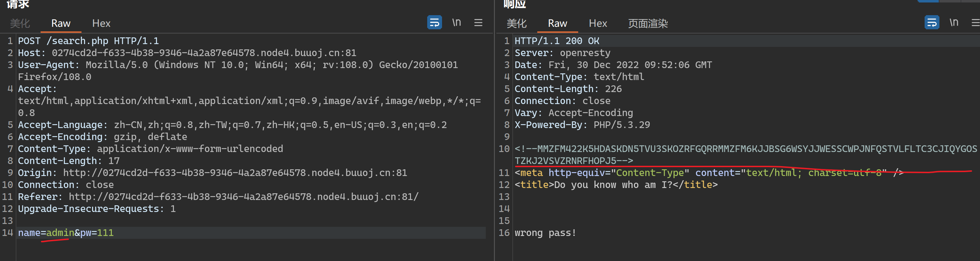Click the Content-Type: application/x-www-form-urlencoded line
Screen dimensions: 980x261
tap(150, 149)
